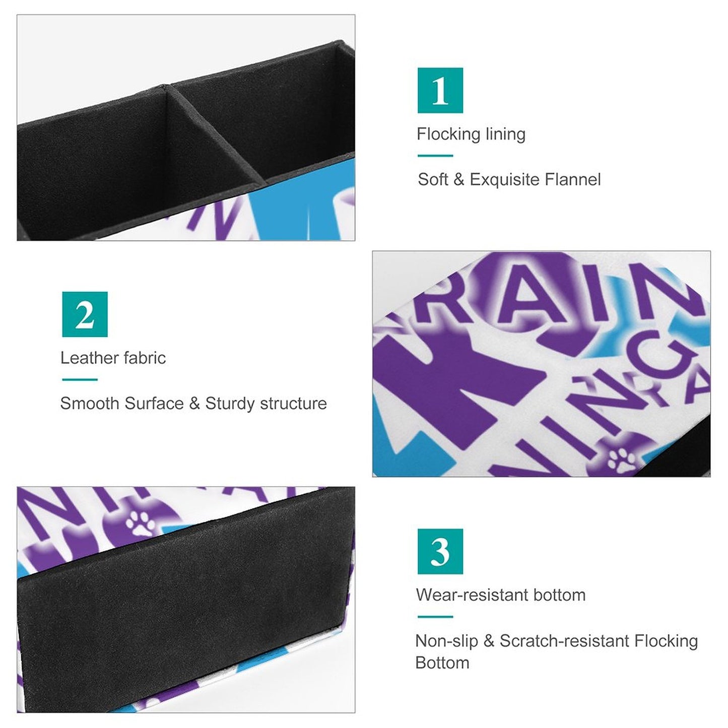This screenshot has height=728, width=728.
Task: Select the Leather fabric heading
Action: (x=113, y=358)
